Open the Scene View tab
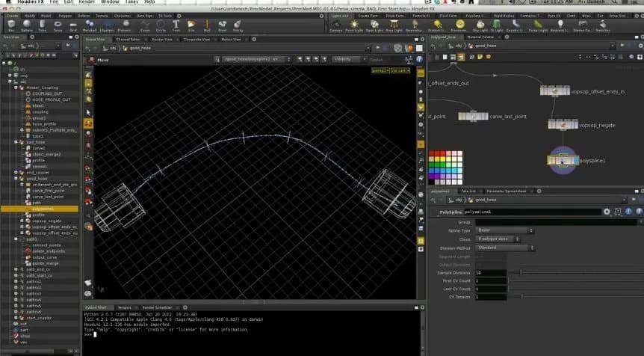644x356 pixels. [x=95, y=40]
